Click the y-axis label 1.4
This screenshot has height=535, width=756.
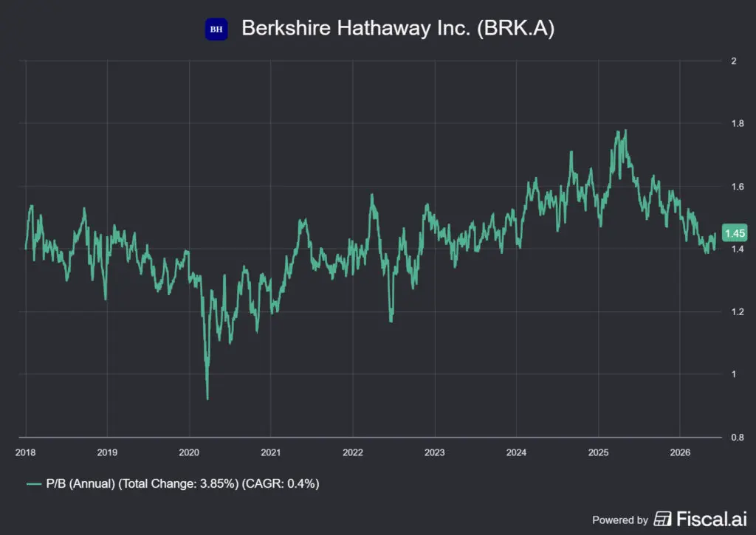(738, 249)
